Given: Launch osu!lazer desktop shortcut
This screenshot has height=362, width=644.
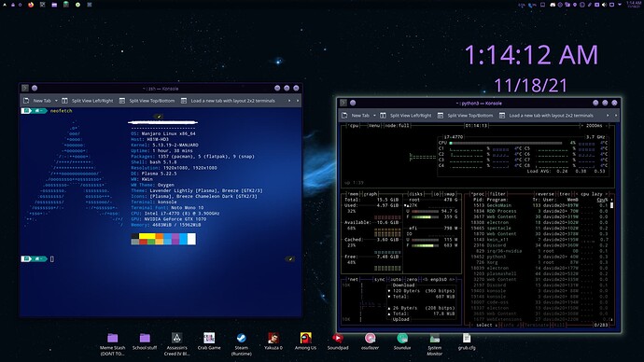Looking at the screenshot, I should pos(370,341).
